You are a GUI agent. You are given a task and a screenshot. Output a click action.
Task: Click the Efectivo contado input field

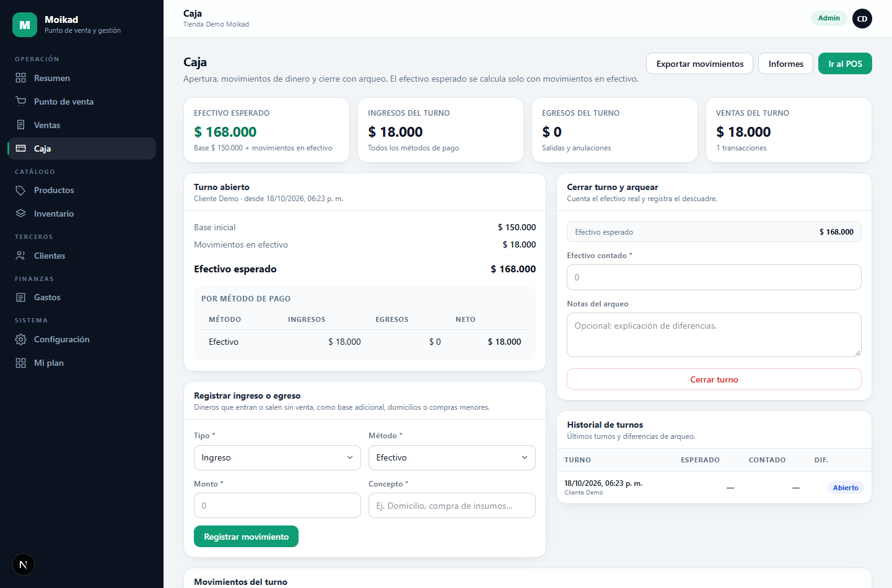pos(714,277)
